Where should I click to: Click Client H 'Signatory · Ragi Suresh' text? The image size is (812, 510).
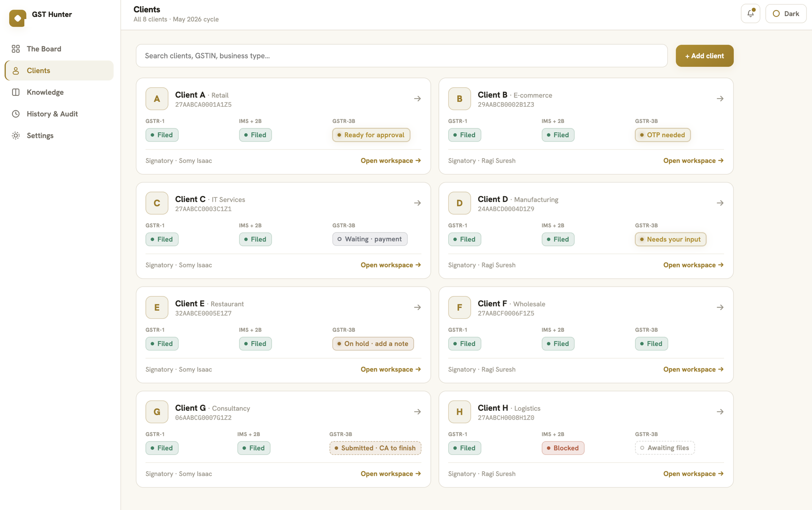point(482,473)
